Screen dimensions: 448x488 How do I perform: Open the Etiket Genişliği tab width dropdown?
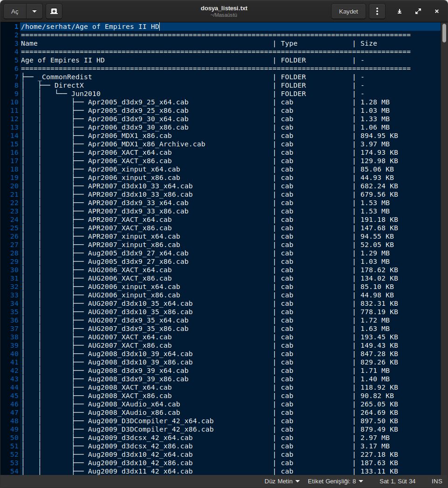[334, 481]
